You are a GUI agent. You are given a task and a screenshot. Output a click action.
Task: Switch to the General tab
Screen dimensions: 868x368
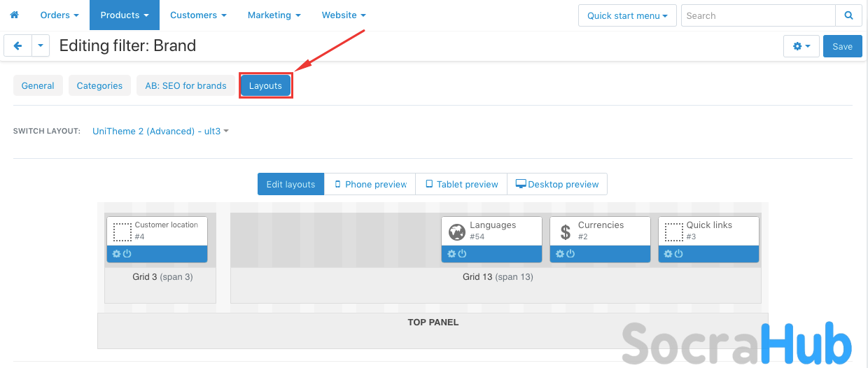coord(38,85)
